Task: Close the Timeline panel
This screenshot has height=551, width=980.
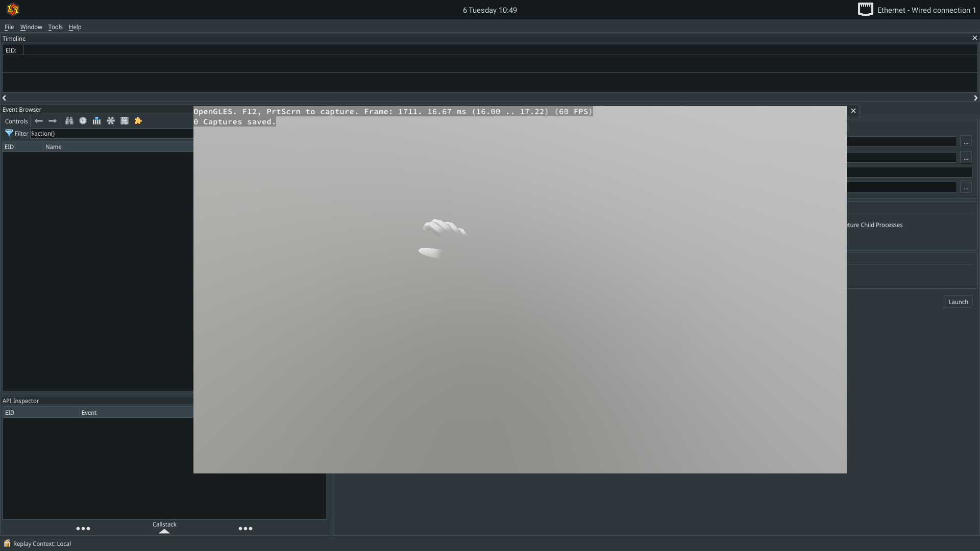Action: (974, 38)
